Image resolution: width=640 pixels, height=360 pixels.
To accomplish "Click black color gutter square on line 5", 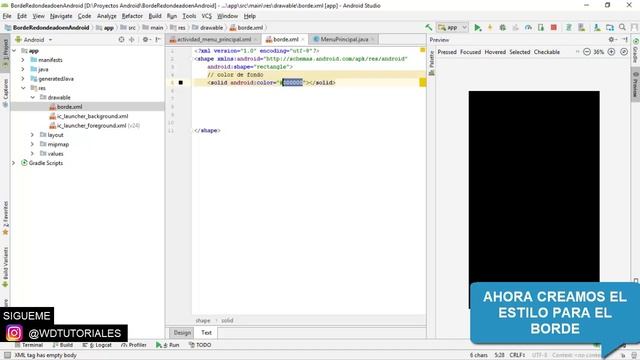I will (181, 82).
